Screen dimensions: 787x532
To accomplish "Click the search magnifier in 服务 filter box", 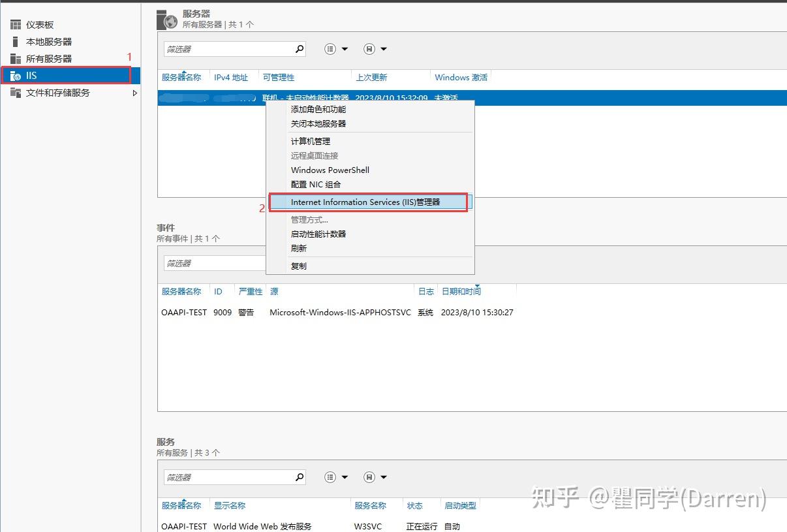I will tap(299, 477).
